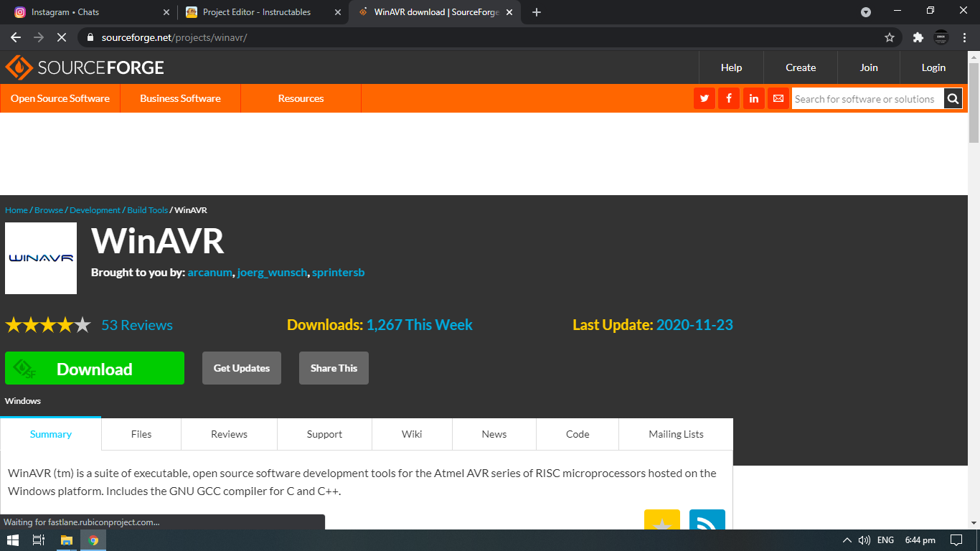
Task: Click the yellow star favorite icon
Action: (x=662, y=520)
